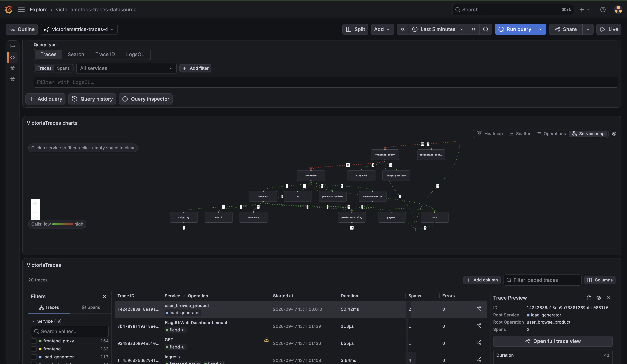Select the frontend-proxy service node

click(x=385, y=154)
